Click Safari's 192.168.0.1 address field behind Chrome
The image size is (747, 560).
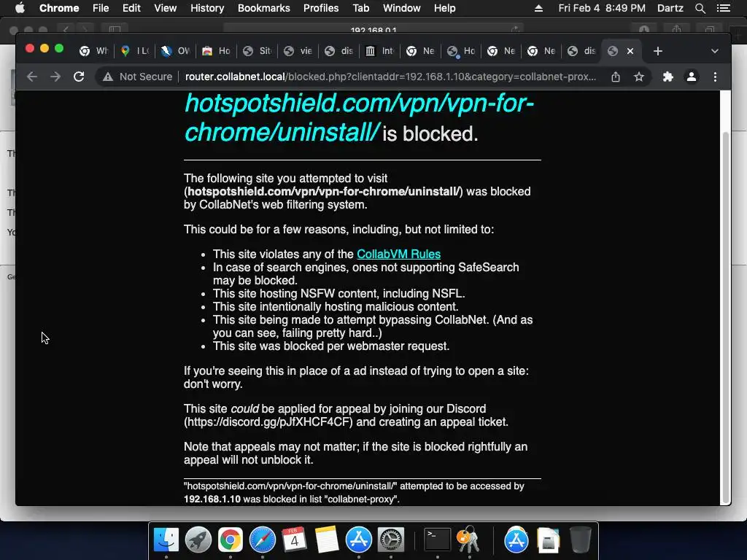click(373, 29)
